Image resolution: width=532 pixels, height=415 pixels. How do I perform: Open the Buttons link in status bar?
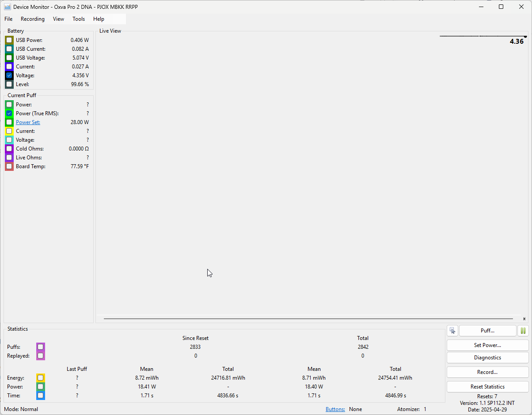tap(335, 409)
